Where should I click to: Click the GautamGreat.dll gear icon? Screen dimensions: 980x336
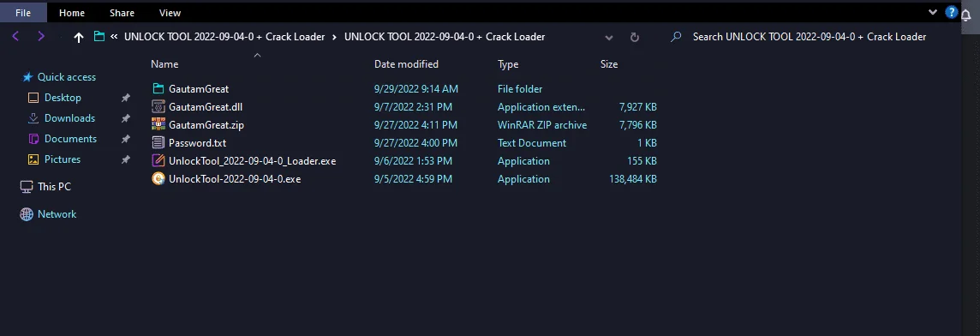click(x=158, y=107)
